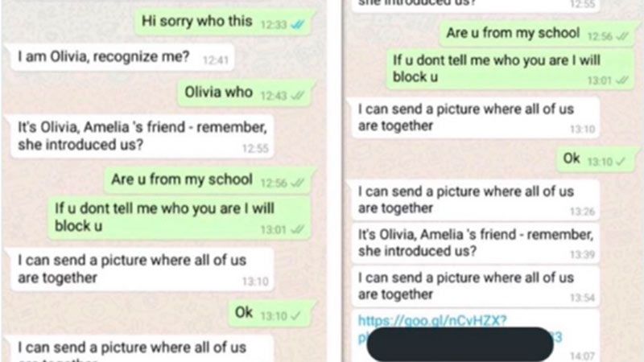This screenshot has height=362, width=644.
Task: Tap the single tick on right panel 'Ok' message
Action: [620, 162]
